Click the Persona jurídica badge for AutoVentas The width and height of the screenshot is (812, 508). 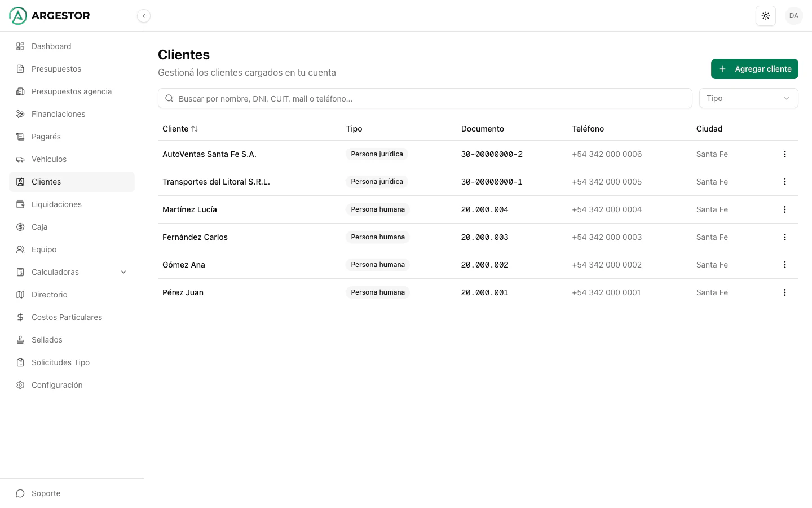[377, 154]
